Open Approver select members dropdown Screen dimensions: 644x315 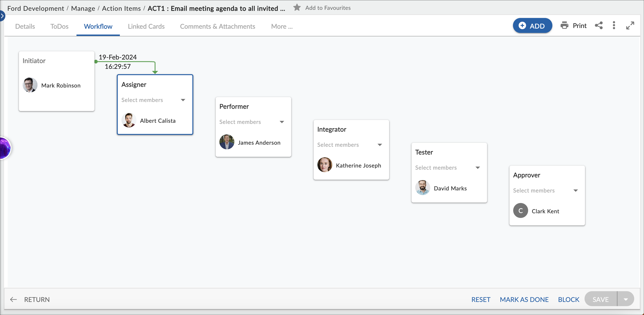click(575, 191)
